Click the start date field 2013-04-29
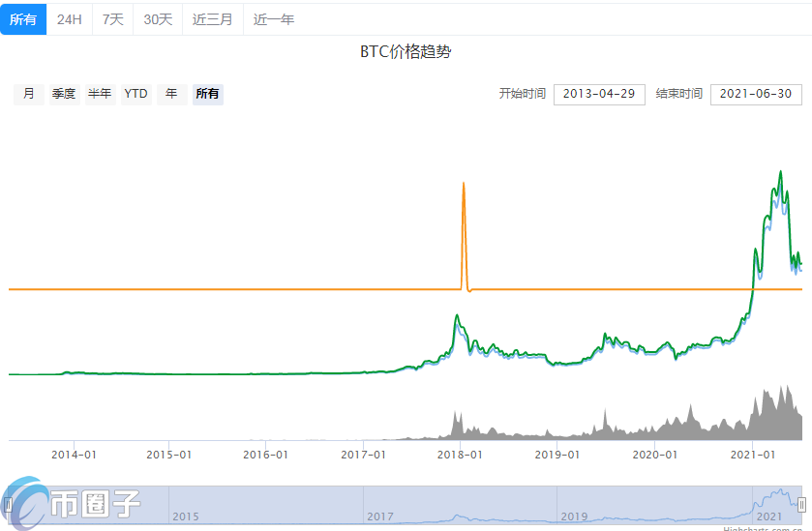This screenshot has height=531, width=812. (598, 94)
